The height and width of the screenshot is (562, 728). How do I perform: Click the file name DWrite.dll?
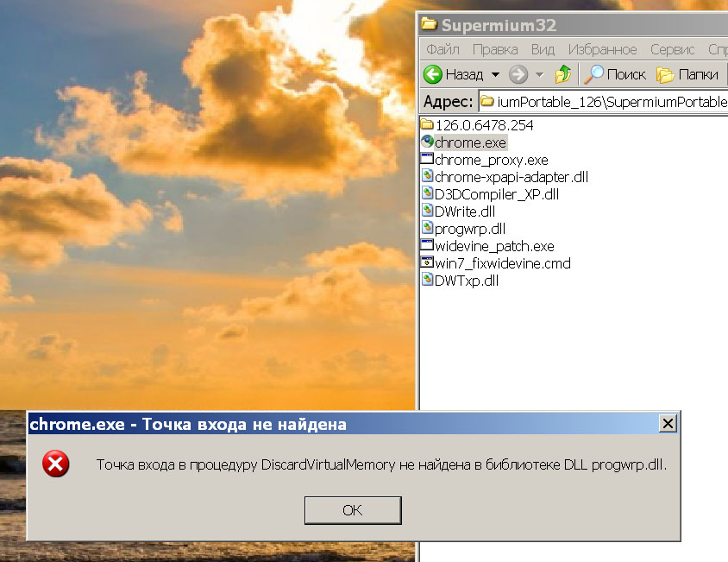coord(465,212)
